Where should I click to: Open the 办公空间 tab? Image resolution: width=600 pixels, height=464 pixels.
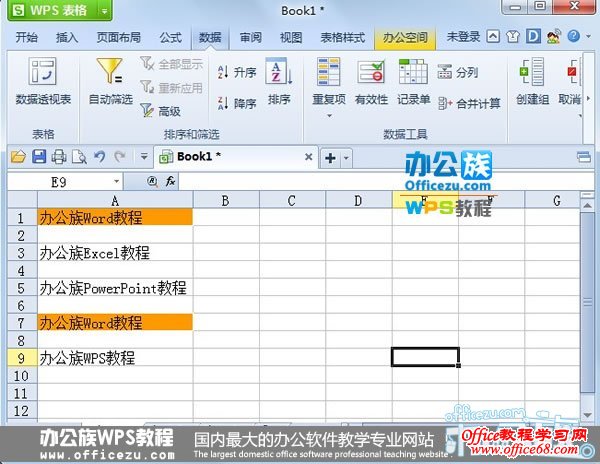pyautogui.click(x=405, y=37)
